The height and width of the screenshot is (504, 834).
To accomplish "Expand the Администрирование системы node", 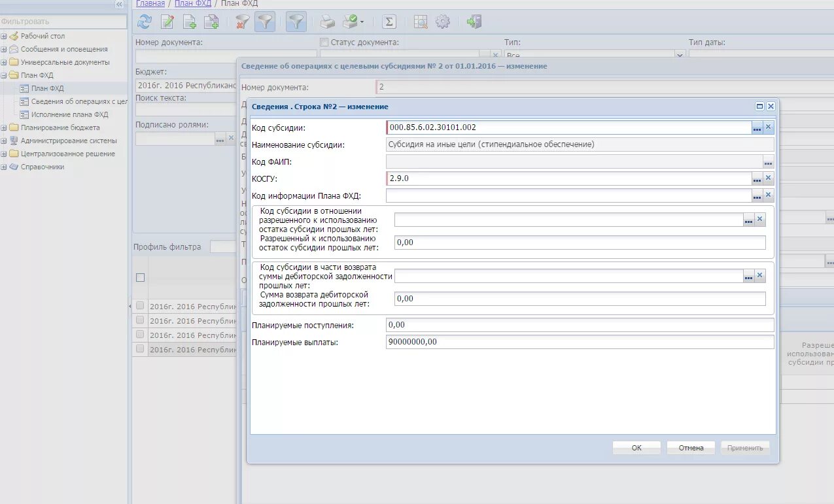I will (4, 141).
